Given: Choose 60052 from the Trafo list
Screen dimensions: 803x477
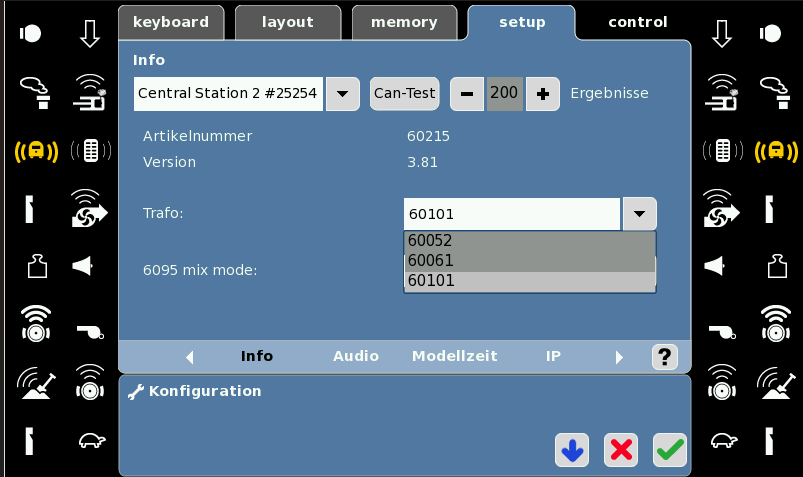Looking at the screenshot, I should [530, 241].
